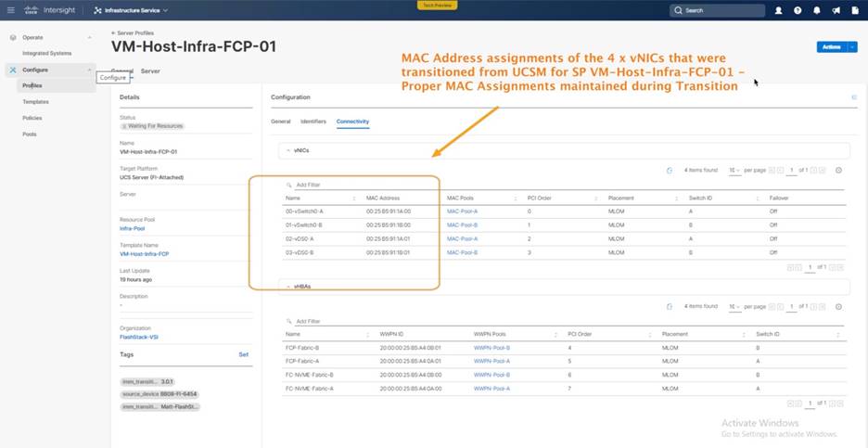This screenshot has width=868, height=448.
Task: Click the Configuration panel corner icon
Action: (854, 97)
